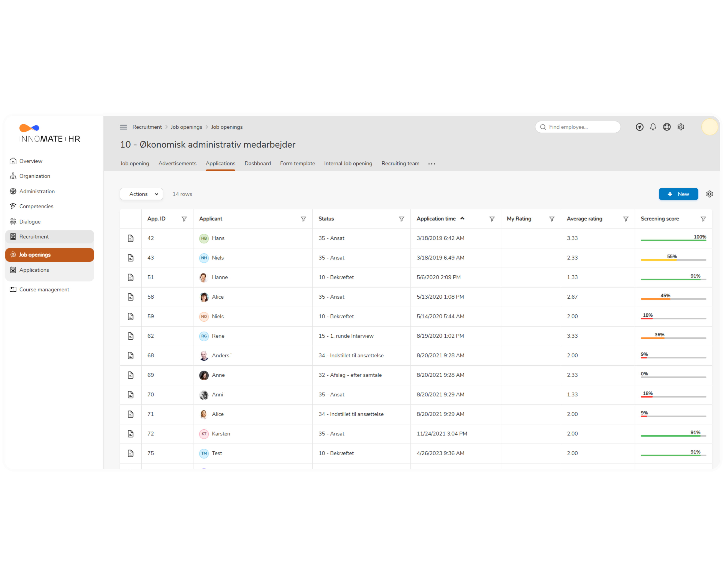
Task: Select Course management in the sidebar
Action: point(44,290)
